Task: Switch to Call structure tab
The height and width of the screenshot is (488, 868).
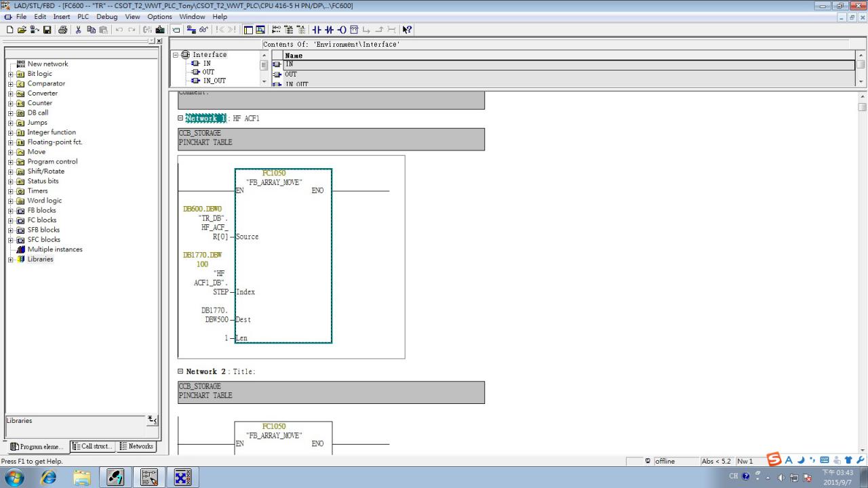Action: pyautogui.click(x=92, y=447)
